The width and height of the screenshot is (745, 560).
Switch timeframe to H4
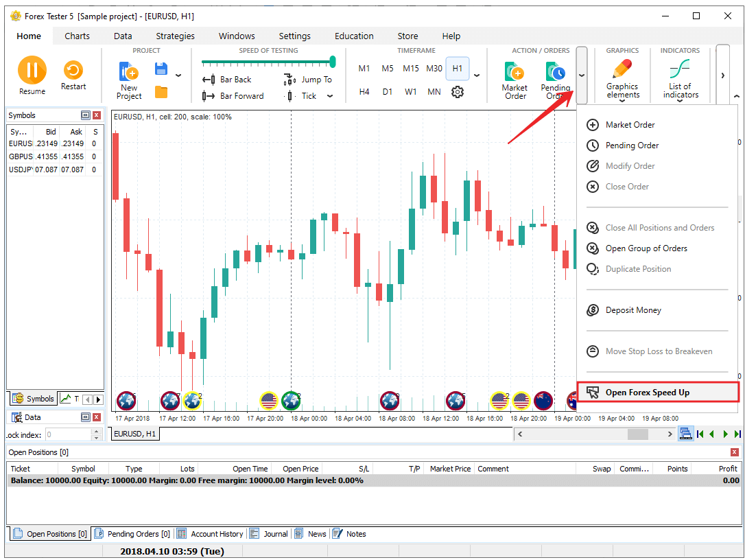tap(364, 92)
